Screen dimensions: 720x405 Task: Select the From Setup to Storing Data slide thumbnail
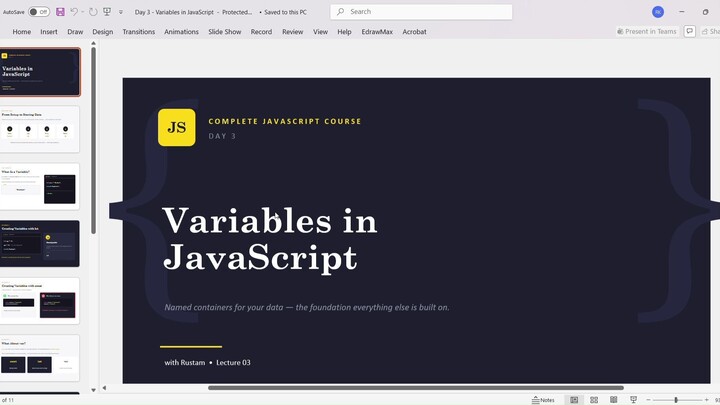pyautogui.click(x=40, y=129)
